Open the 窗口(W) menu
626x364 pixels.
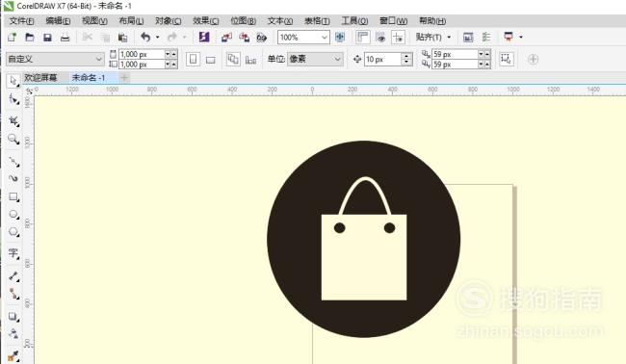point(393,21)
